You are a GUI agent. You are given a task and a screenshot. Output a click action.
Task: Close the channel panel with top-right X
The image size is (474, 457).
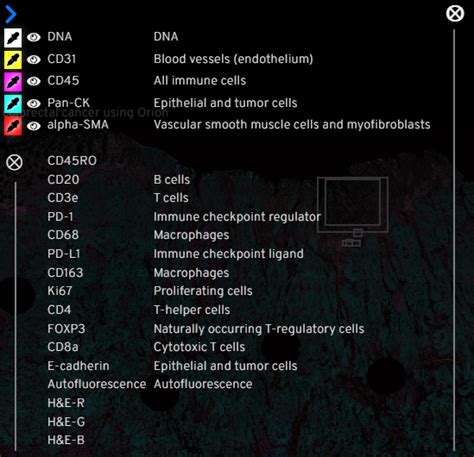click(455, 14)
